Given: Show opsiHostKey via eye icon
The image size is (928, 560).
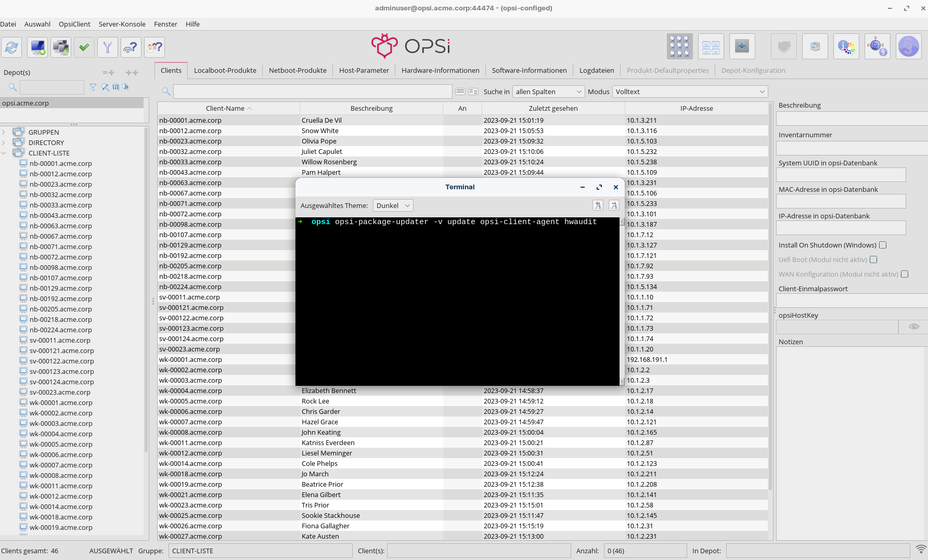Looking at the screenshot, I should (914, 327).
